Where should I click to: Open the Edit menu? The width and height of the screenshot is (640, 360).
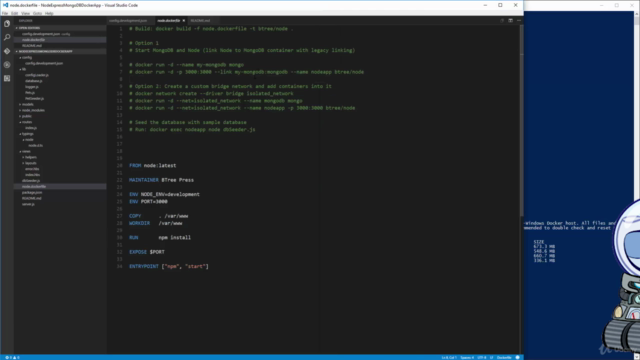[15, 13]
